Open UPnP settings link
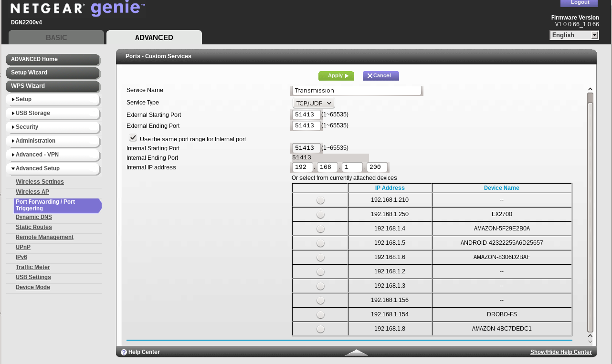Screen dimensions: 612x364 [x=23, y=247]
